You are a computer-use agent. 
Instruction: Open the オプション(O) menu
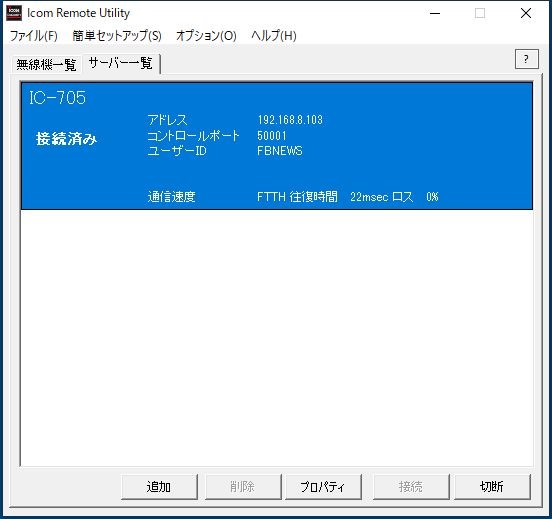206,36
